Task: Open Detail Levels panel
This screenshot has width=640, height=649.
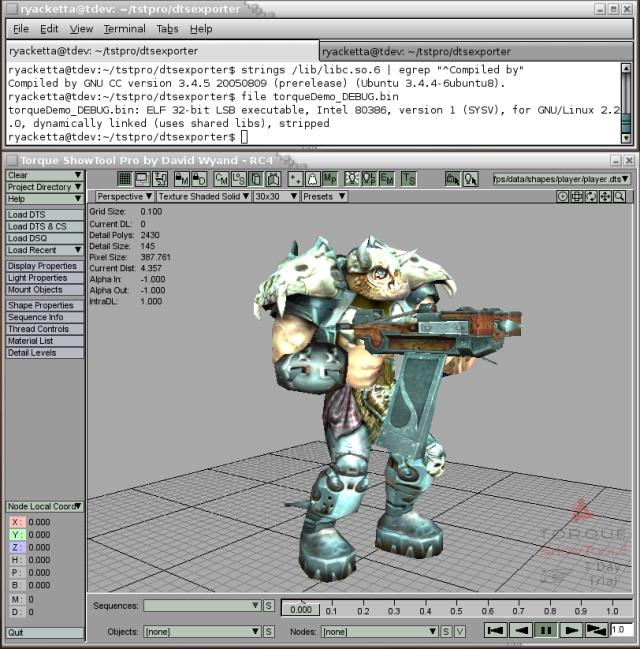Action: pyautogui.click(x=45, y=353)
